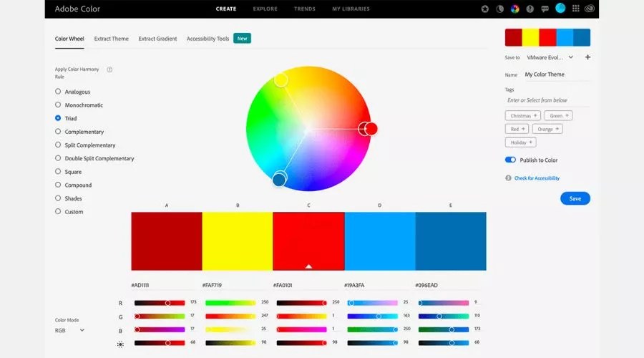Click the blue Save button
644x358 pixels.
(x=575, y=198)
